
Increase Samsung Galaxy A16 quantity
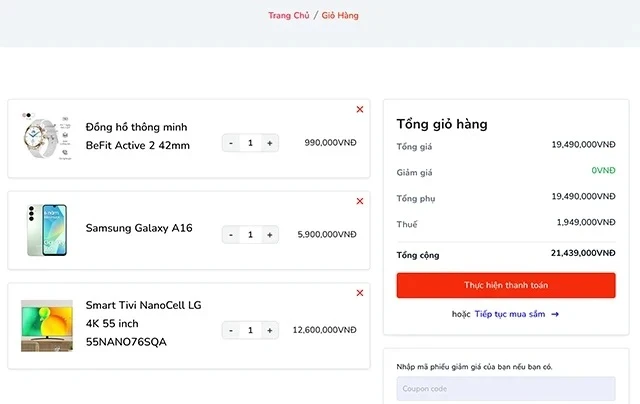point(269,235)
